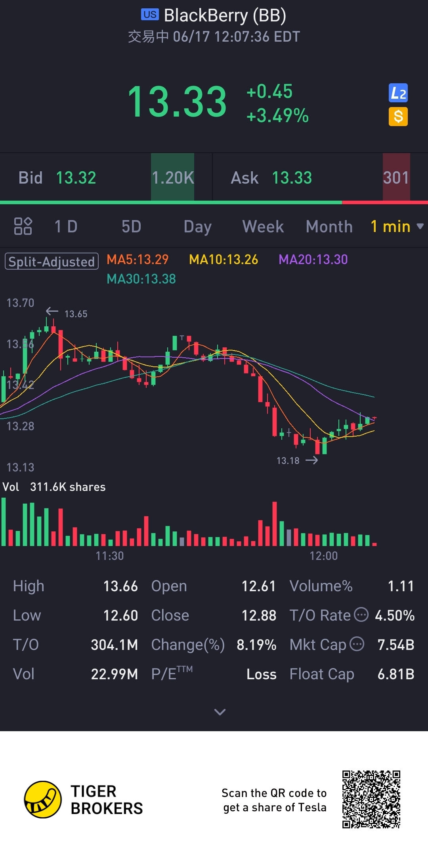Switch to the 1 D chart tab
The width and height of the screenshot is (428, 868).
click(x=66, y=226)
